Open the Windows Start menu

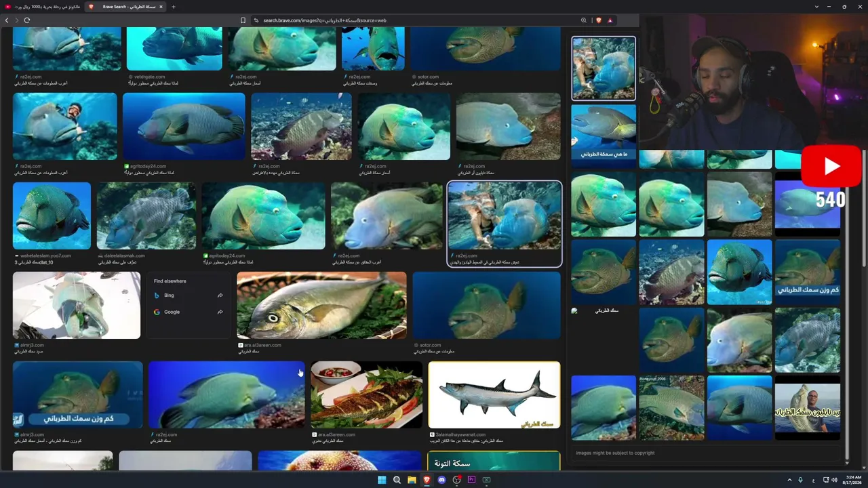382,480
